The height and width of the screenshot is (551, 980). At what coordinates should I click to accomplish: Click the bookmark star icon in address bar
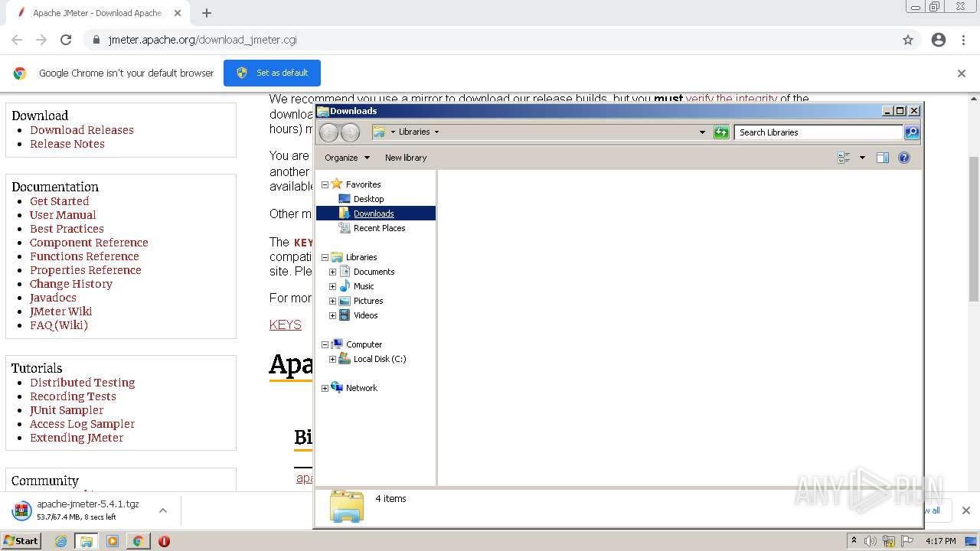908,40
